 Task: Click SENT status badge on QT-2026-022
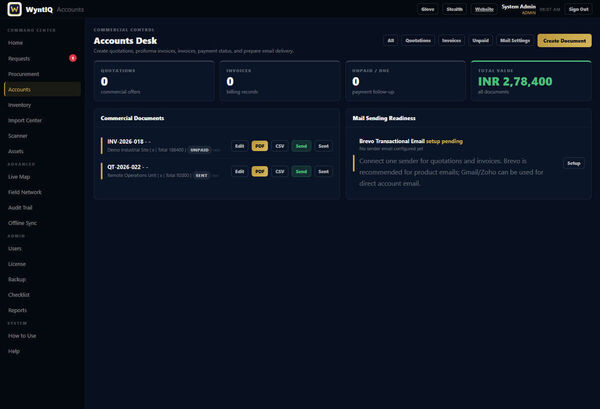click(x=201, y=175)
